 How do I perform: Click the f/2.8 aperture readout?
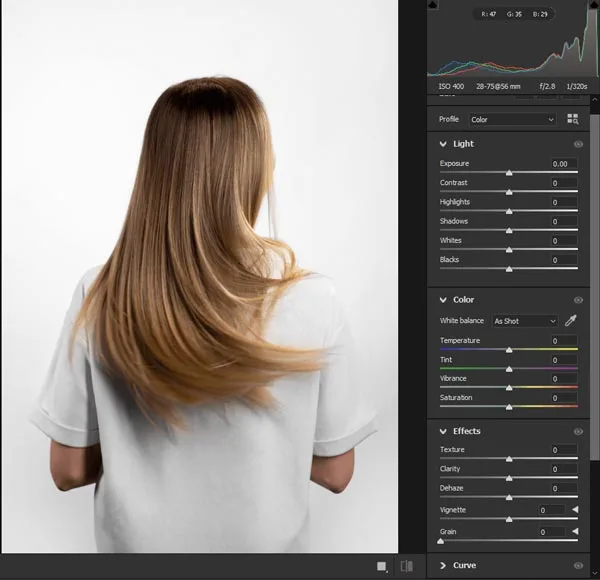pyautogui.click(x=547, y=86)
